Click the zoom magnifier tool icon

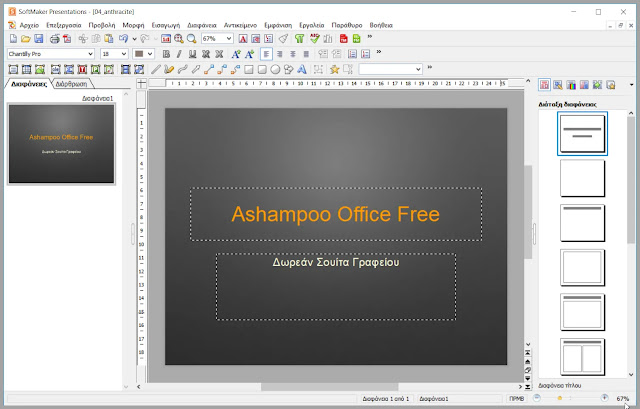(x=191, y=39)
